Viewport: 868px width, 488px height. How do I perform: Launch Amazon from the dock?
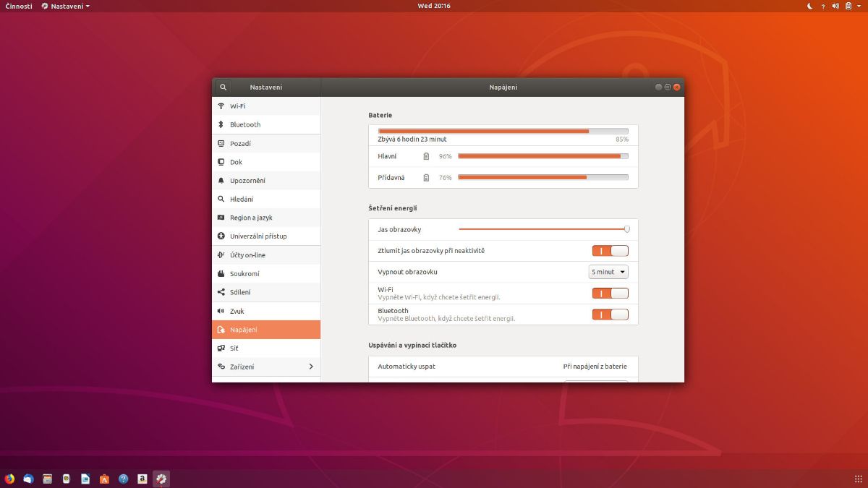point(142,479)
